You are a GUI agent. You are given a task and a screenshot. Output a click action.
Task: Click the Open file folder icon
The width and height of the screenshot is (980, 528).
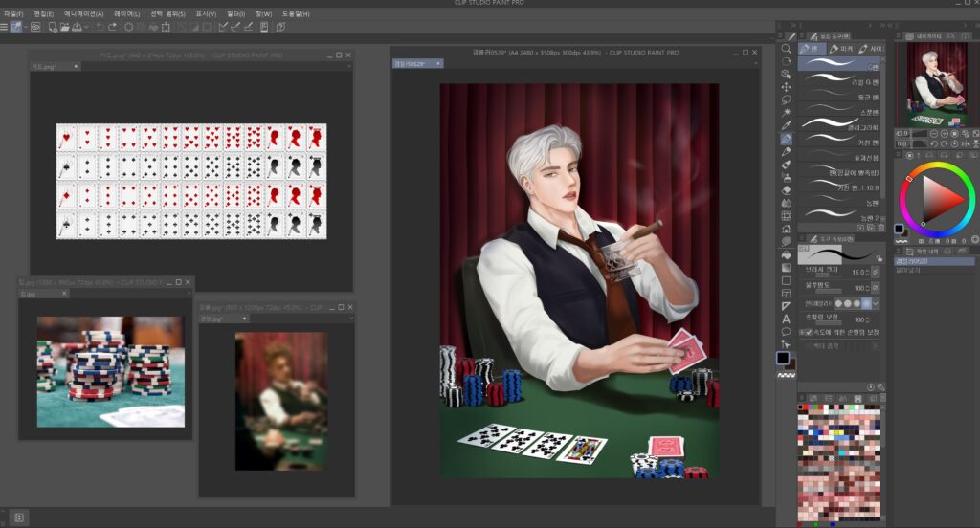pos(64,27)
